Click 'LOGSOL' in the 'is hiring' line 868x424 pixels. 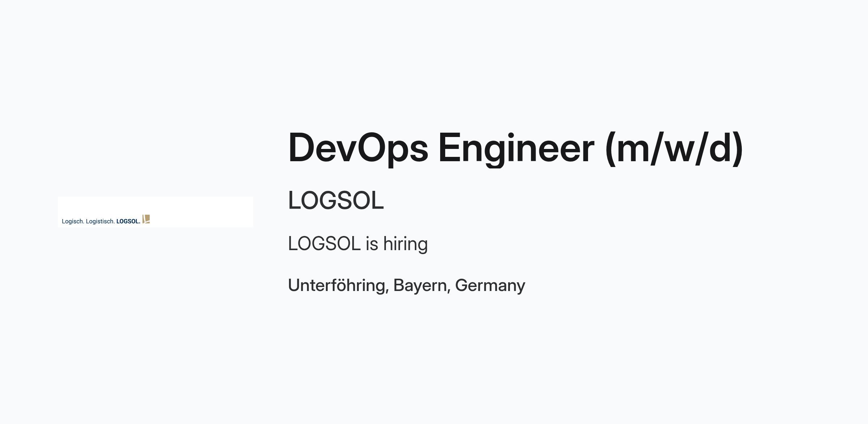click(324, 244)
